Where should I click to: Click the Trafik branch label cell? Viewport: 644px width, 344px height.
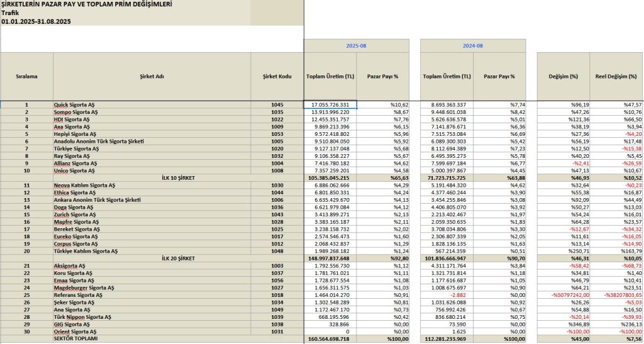125,13
